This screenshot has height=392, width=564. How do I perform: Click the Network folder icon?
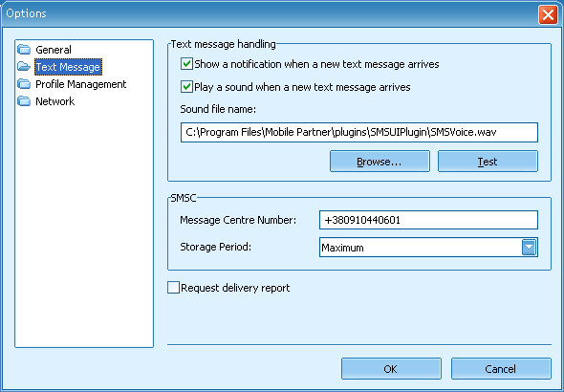click(24, 100)
